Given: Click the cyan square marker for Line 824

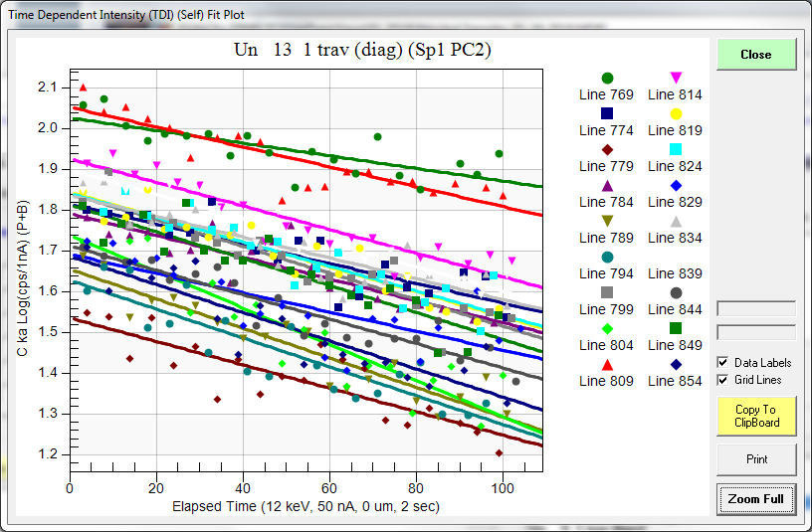Looking at the screenshot, I should click(x=676, y=149).
